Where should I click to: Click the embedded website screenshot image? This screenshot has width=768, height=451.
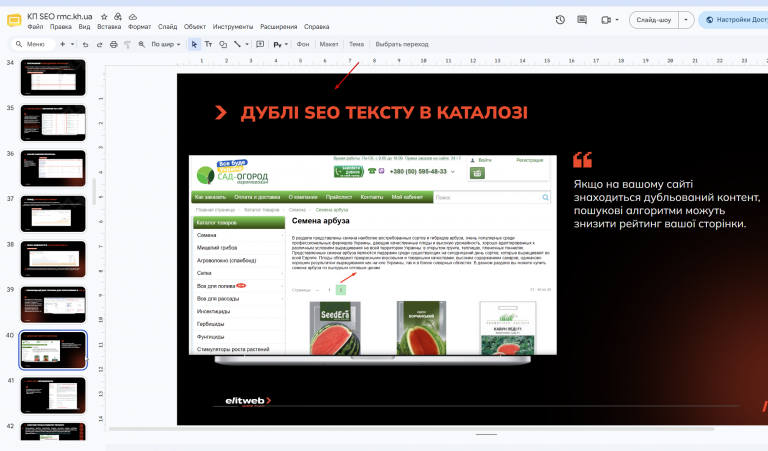pos(373,255)
